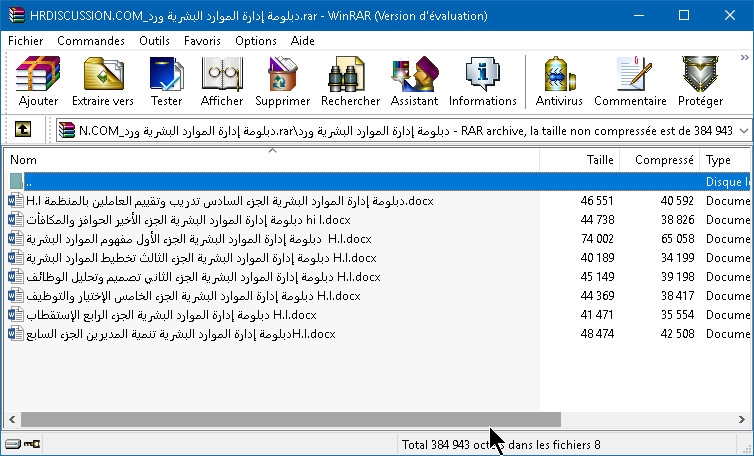This screenshot has height=456, width=754.
Task: Click Word icon of 48 474 file
Action: tap(16, 334)
